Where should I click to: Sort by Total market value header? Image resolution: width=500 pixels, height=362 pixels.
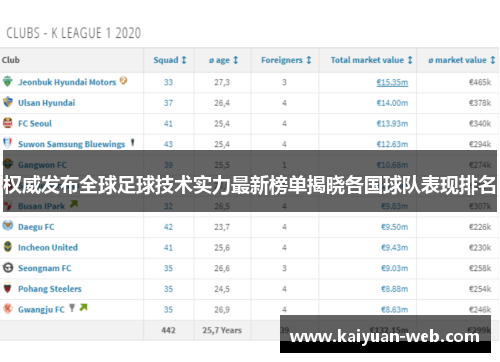point(371,60)
